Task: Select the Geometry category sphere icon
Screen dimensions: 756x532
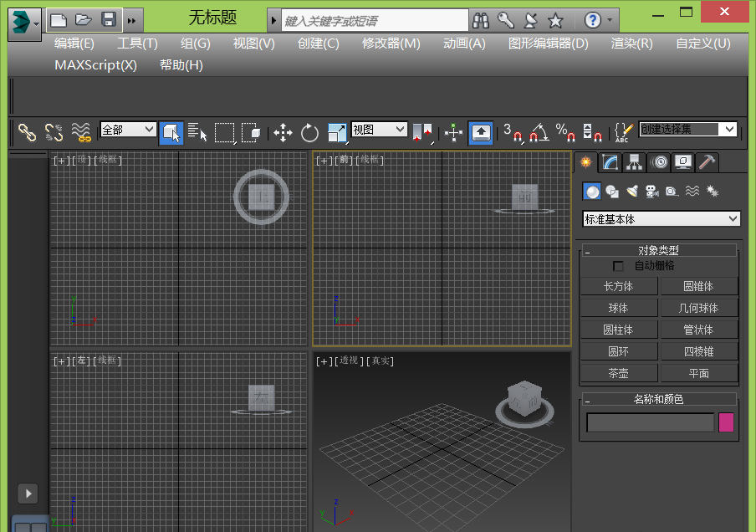Action: (592, 192)
